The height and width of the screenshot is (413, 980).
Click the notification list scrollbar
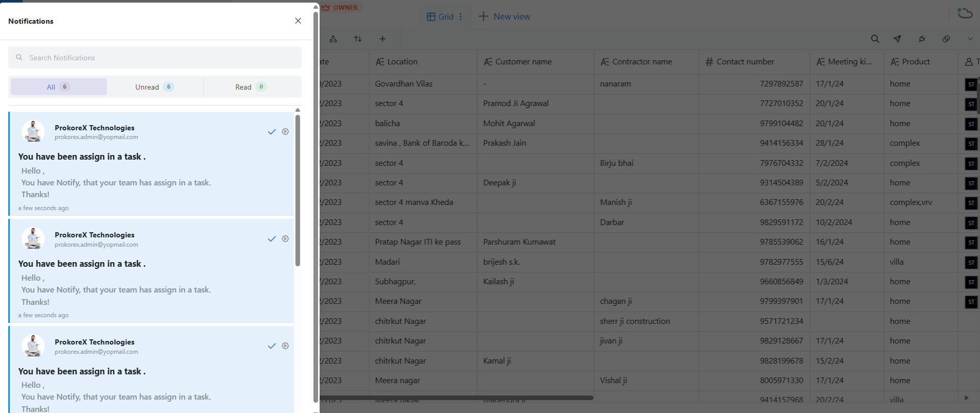coord(297,191)
